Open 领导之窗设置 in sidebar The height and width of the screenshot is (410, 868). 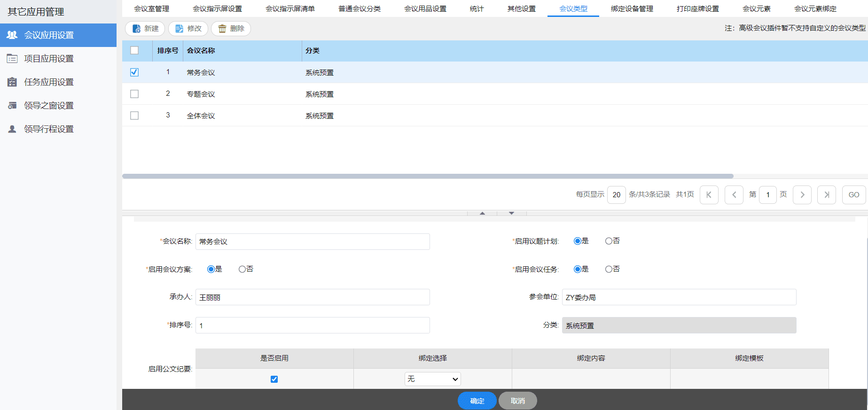tap(58, 105)
